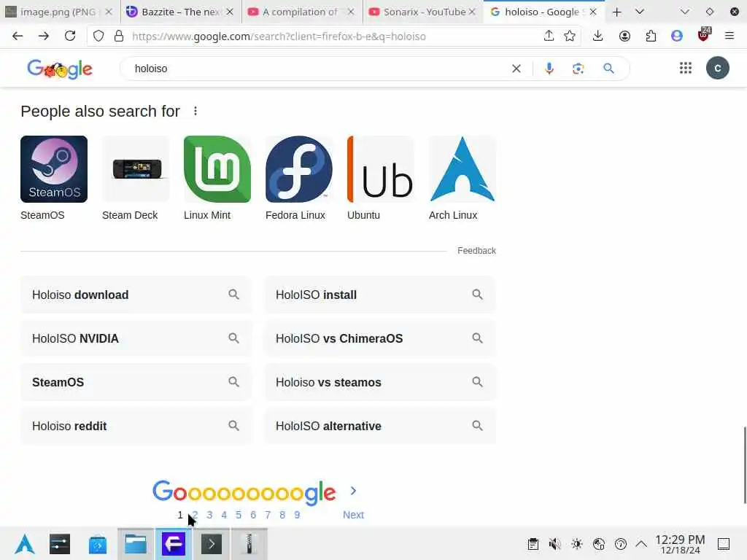Open tracking protection shield icon
Screen dimensions: 747x560
coord(98,36)
